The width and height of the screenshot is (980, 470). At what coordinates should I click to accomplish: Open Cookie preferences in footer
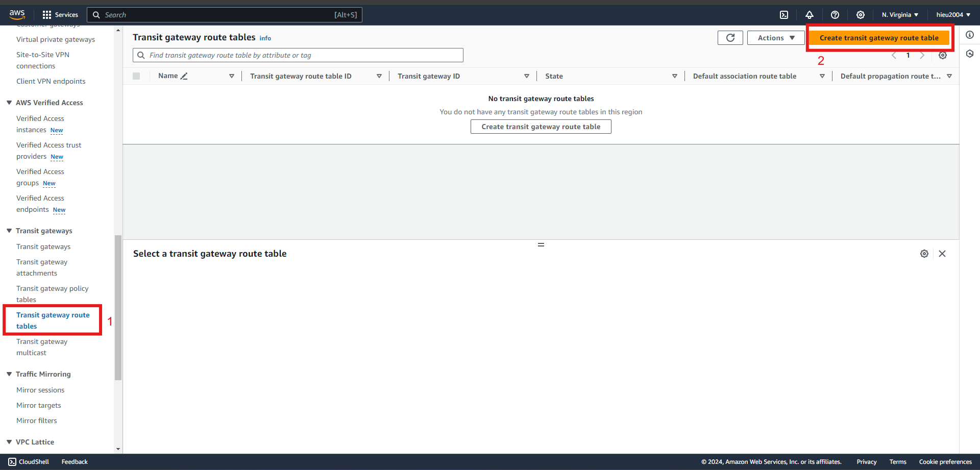coord(945,462)
